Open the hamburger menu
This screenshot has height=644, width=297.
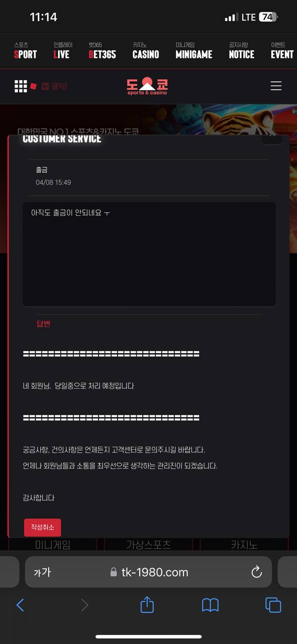(x=276, y=86)
